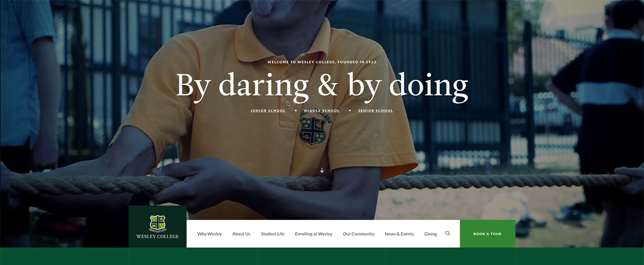The height and width of the screenshot is (265, 644).
Task: Follow the Junior School link
Action: pos(268,111)
